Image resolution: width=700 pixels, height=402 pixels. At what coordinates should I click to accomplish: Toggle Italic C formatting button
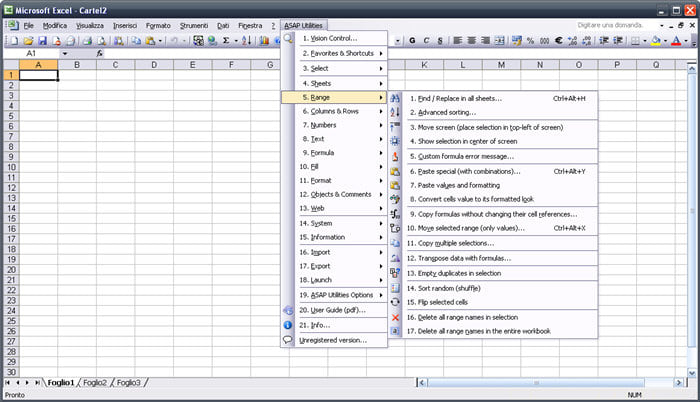[x=426, y=41]
